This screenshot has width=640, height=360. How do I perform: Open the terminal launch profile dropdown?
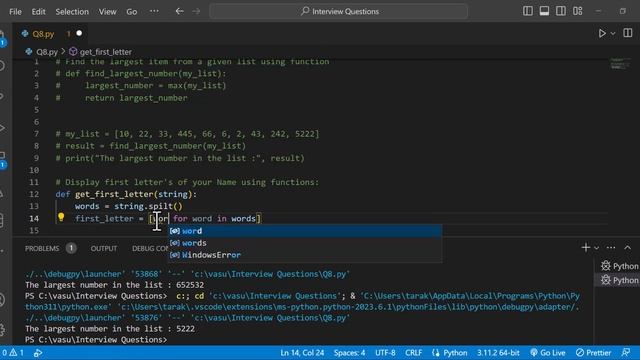pos(596,248)
